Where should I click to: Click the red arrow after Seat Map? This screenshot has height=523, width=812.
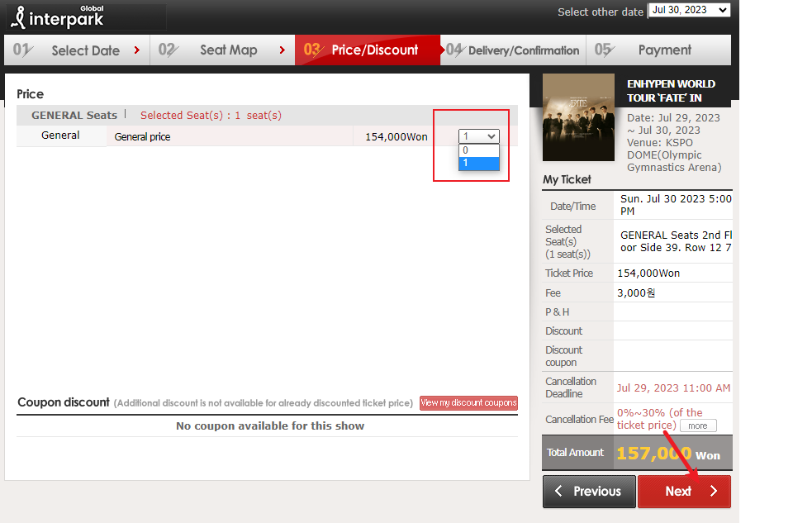click(x=283, y=50)
